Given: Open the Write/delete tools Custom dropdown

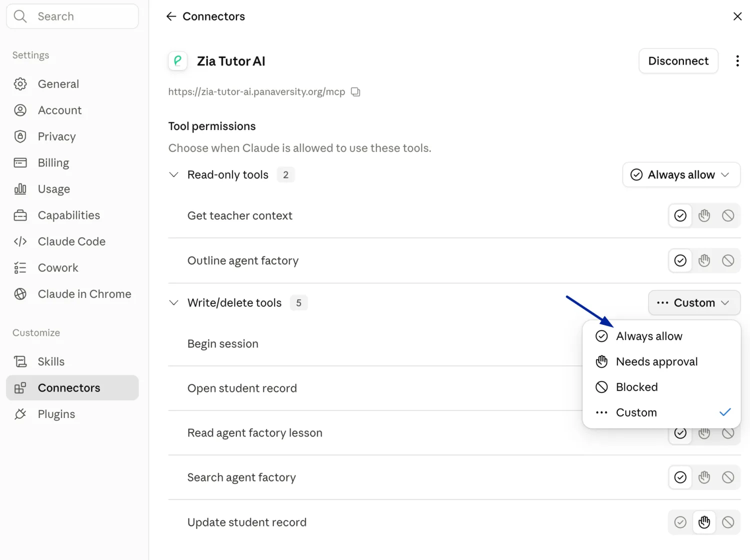Looking at the screenshot, I should click(x=694, y=303).
